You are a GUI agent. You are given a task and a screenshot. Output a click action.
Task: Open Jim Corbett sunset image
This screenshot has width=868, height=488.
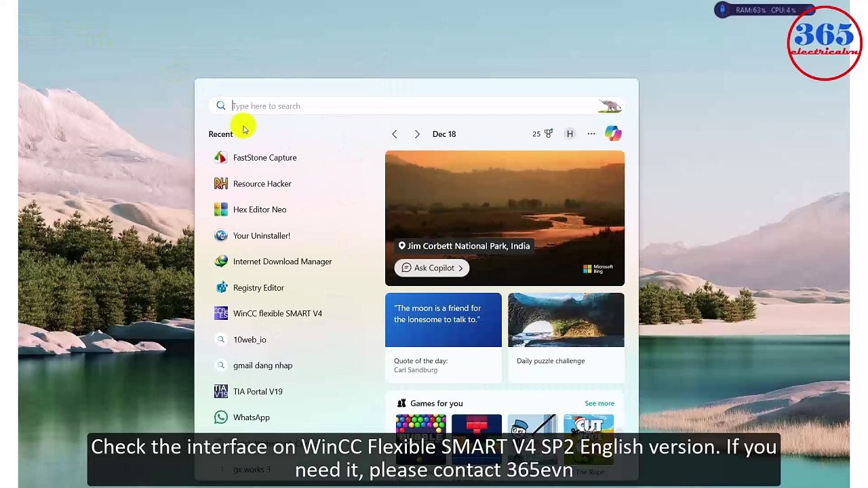(505, 218)
